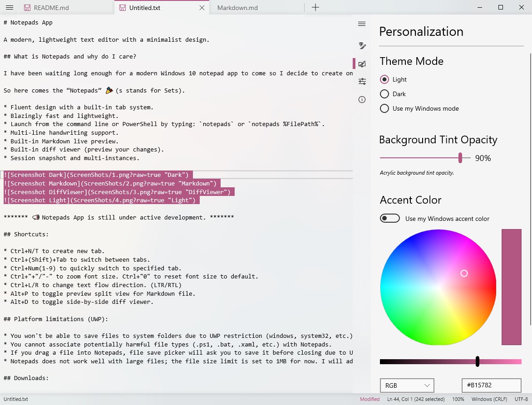The height and width of the screenshot is (405, 532).
Task: Click the Windows (CRLF) line ending indicator
Action: pyautogui.click(x=489, y=399)
